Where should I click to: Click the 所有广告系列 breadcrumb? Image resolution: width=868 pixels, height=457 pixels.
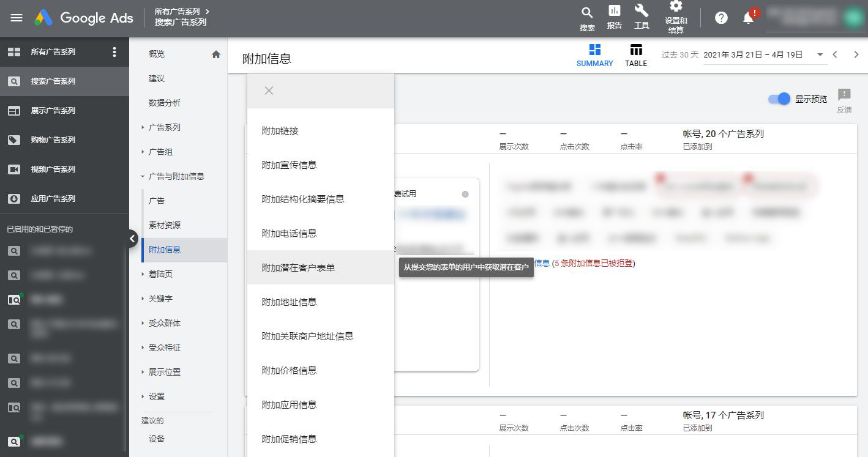(x=178, y=11)
